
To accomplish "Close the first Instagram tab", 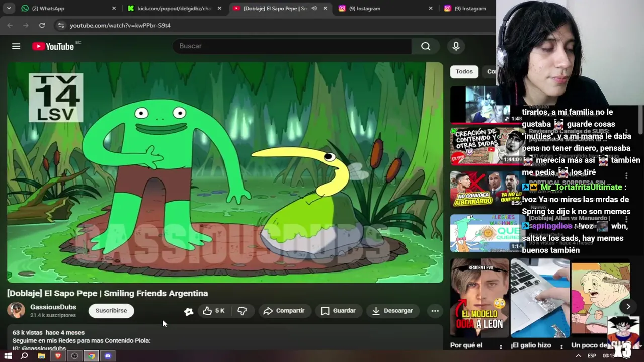I will (x=431, y=8).
